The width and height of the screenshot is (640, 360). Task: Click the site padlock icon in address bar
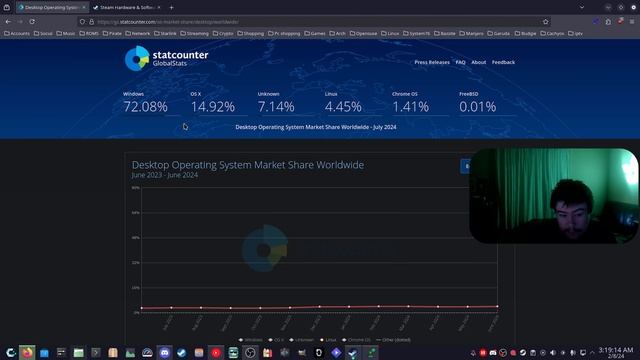tap(91, 22)
